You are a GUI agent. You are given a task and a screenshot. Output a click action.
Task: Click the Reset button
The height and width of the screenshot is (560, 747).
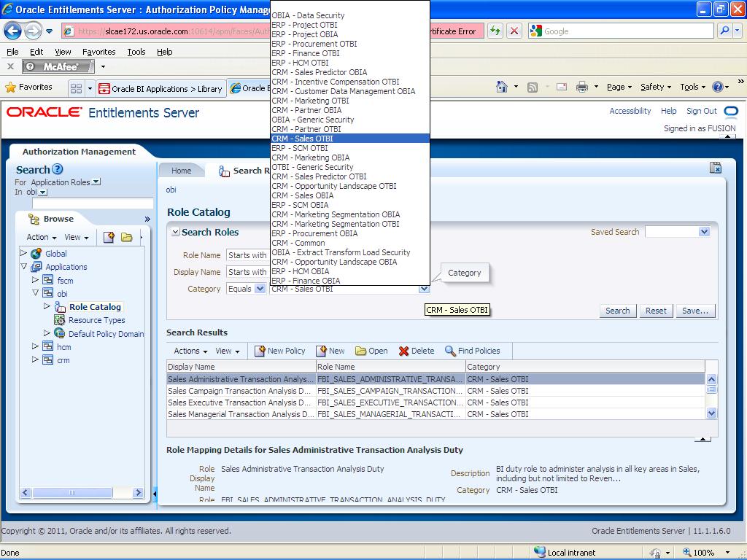click(655, 310)
